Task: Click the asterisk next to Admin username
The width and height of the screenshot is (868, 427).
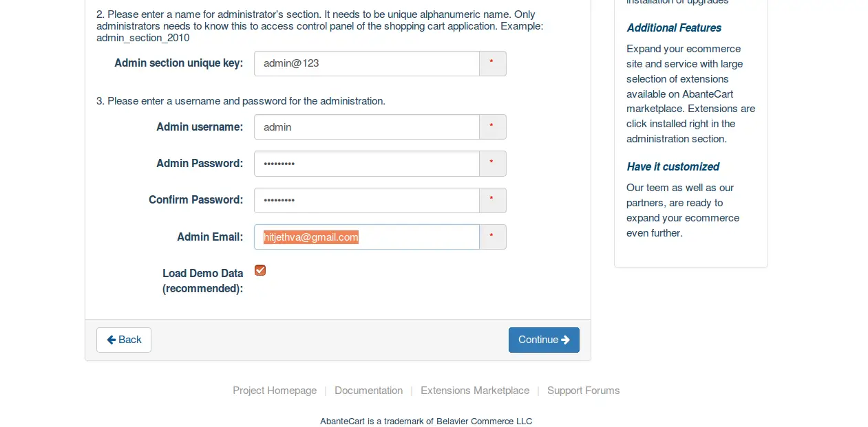Action: pyautogui.click(x=491, y=127)
